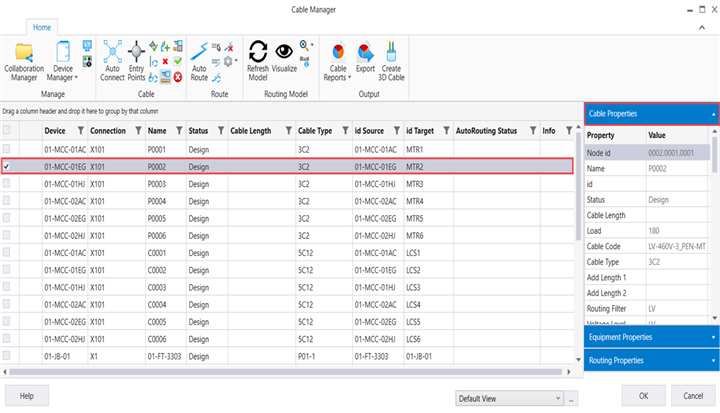The image size is (720, 413).
Task: Open the Default View dropdown
Action: point(509,398)
